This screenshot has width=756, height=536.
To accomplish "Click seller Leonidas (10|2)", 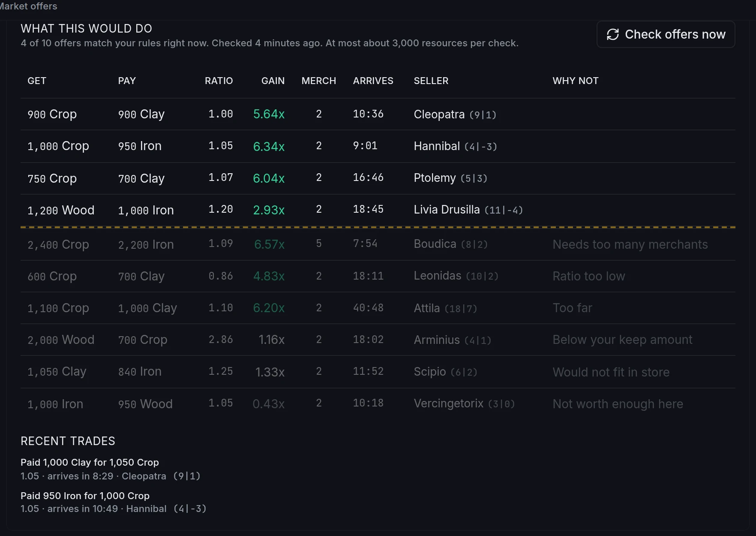I will [x=456, y=276].
